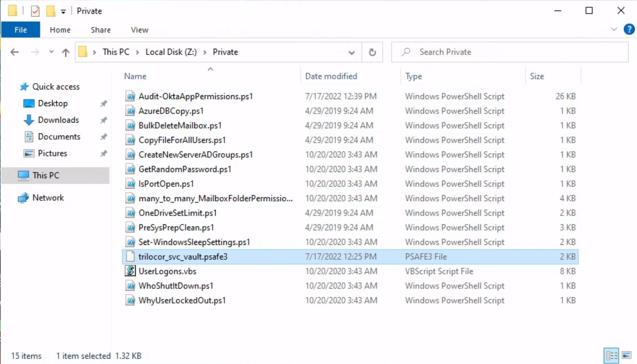Click the New folder icon in title bar
637x364 pixels.
tap(51, 11)
